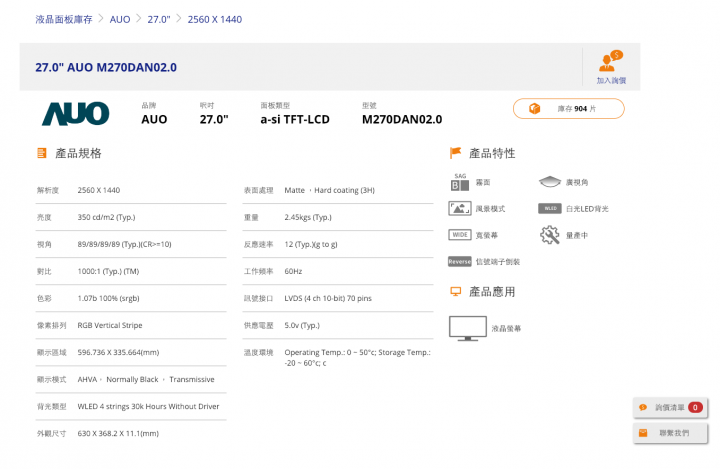720x469 pixels.
Task: Click the WIDE 寬螢幕 widescreen icon
Action: coord(460,235)
